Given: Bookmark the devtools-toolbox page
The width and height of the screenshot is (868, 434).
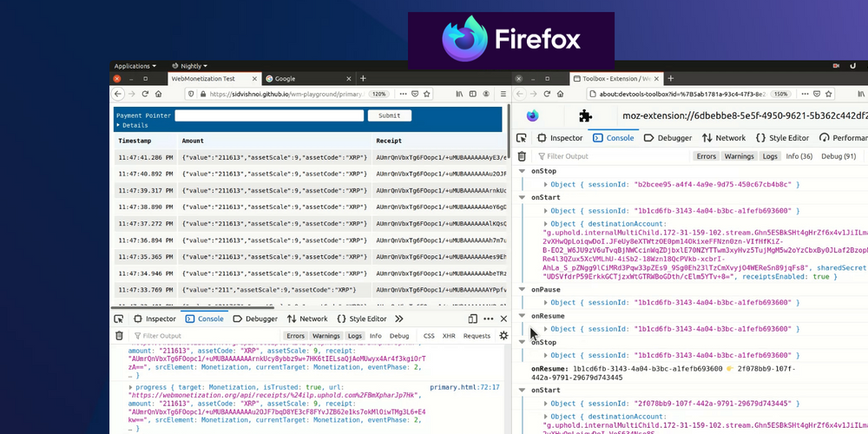Looking at the screenshot, I should [x=829, y=94].
